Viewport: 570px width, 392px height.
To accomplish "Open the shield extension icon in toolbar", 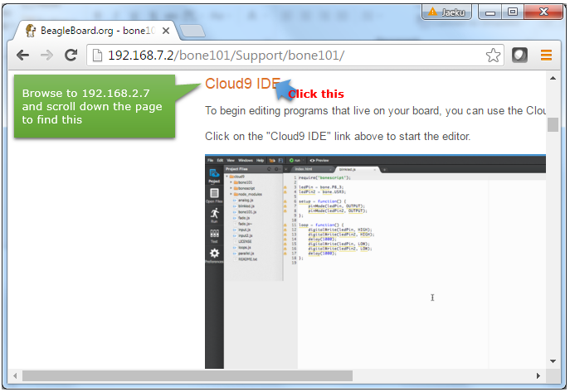I will (519, 56).
